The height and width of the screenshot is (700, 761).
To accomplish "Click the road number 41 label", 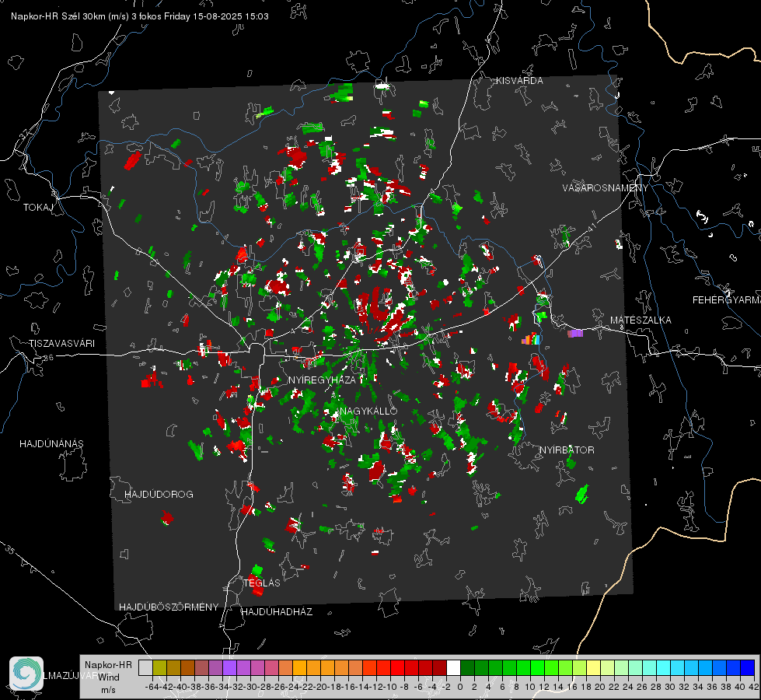I will [x=591, y=227].
